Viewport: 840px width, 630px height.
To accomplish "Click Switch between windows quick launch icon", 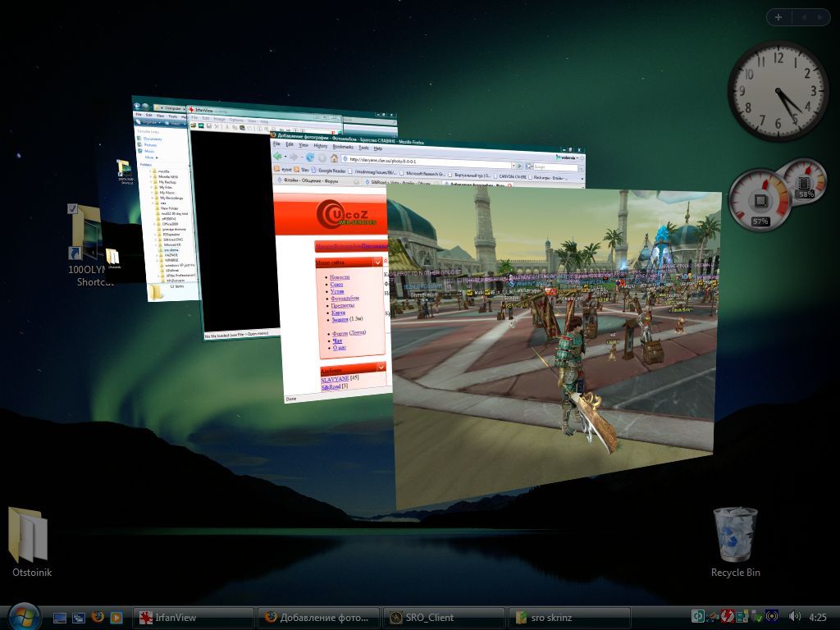I will click(79, 618).
